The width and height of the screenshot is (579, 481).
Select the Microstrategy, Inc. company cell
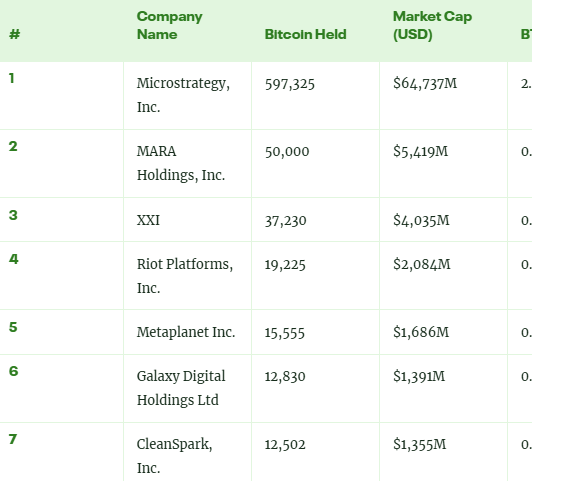click(x=183, y=95)
